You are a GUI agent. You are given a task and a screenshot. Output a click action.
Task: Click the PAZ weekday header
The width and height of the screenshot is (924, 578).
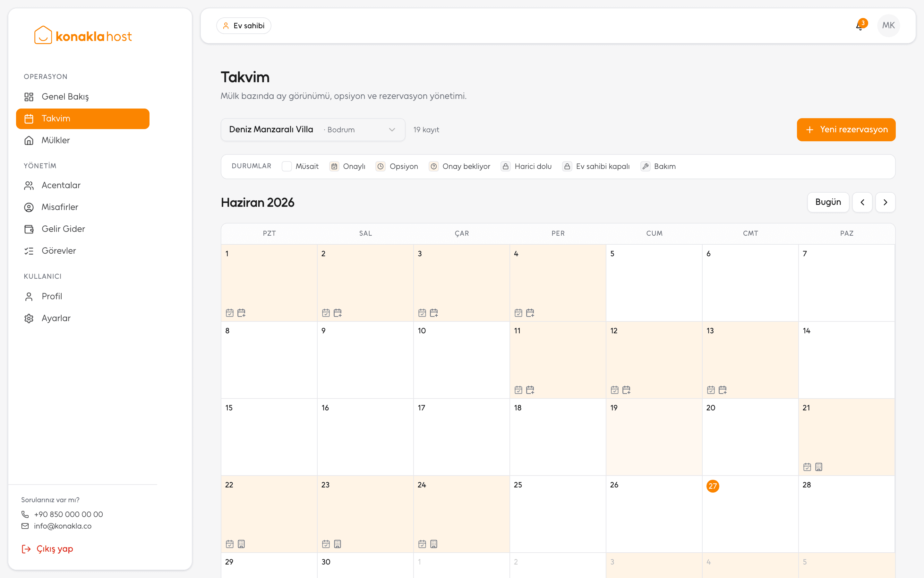pos(846,233)
